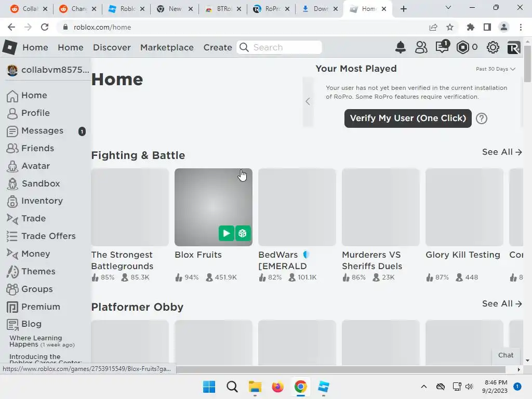The height and width of the screenshot is (399, 532).
Task: Click the share page icon
Action: (433, 27)
